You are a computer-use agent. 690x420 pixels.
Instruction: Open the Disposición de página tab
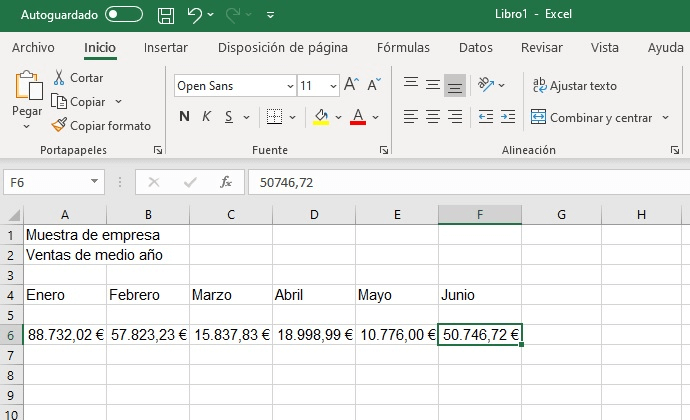click(x=283, y=48)
